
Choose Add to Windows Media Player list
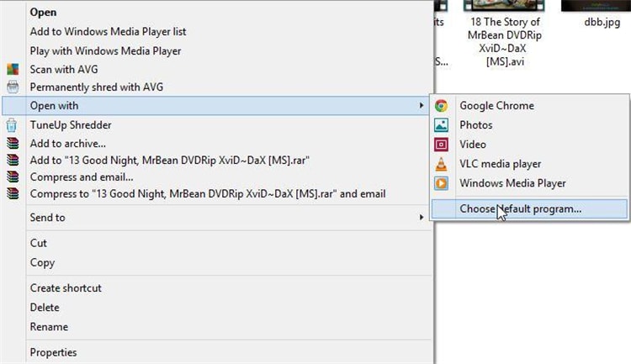coord(108,31)
